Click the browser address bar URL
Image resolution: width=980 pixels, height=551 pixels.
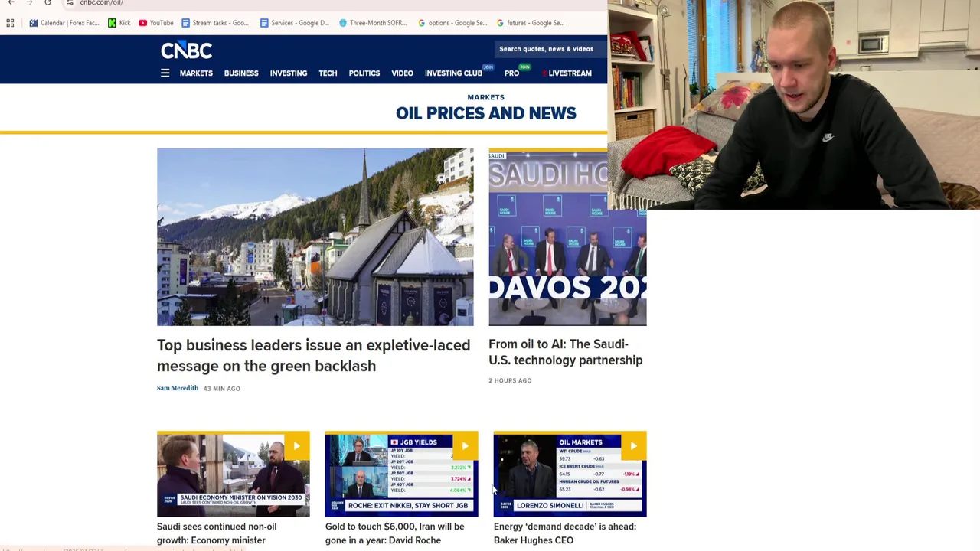tap(101, 2)
